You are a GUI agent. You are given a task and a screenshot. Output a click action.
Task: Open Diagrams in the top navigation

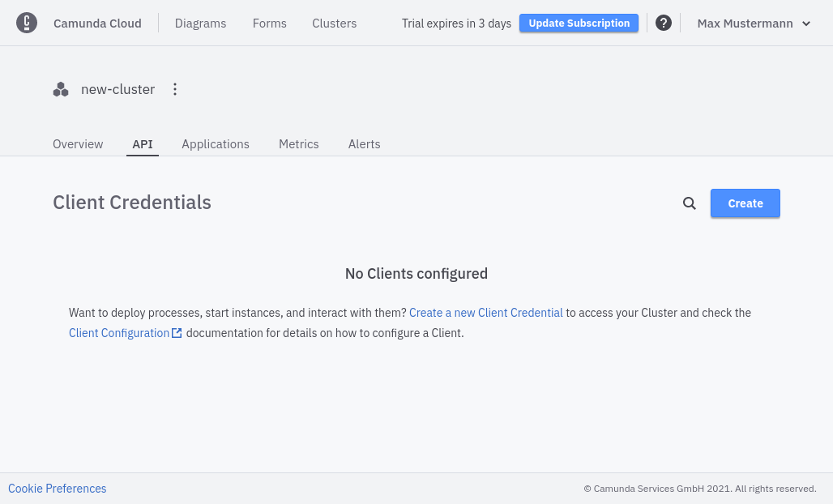pyautogui.click(x=200, y=23)
